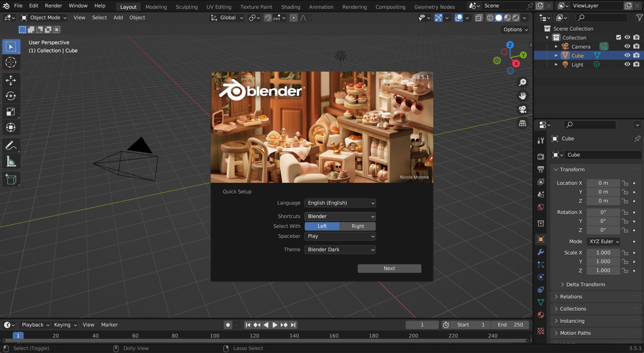Open the Theme dropdown
The height and width of the screenshot is (353, 644).
(x=340, y=250)
